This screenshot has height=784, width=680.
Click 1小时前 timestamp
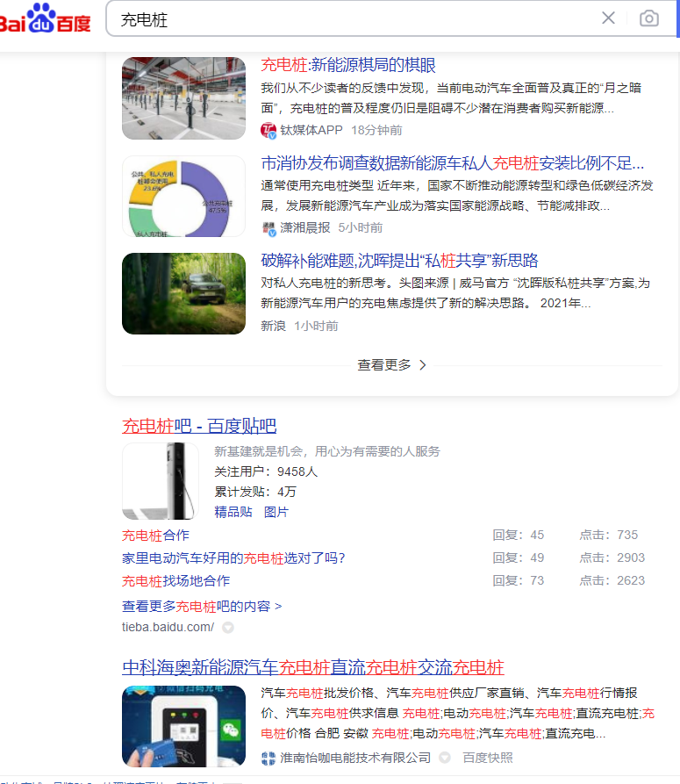point(316,326)
